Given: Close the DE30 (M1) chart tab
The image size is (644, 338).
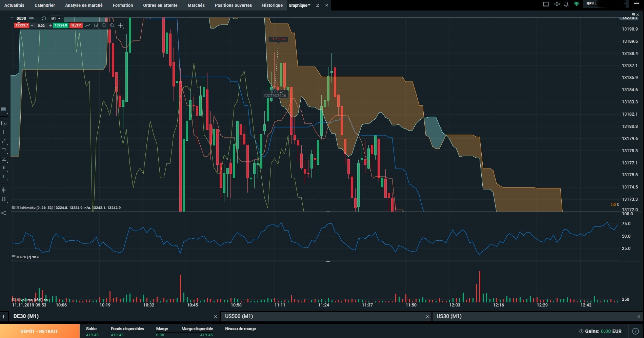Looking at the screenshot, I should (x=216, y=317).
